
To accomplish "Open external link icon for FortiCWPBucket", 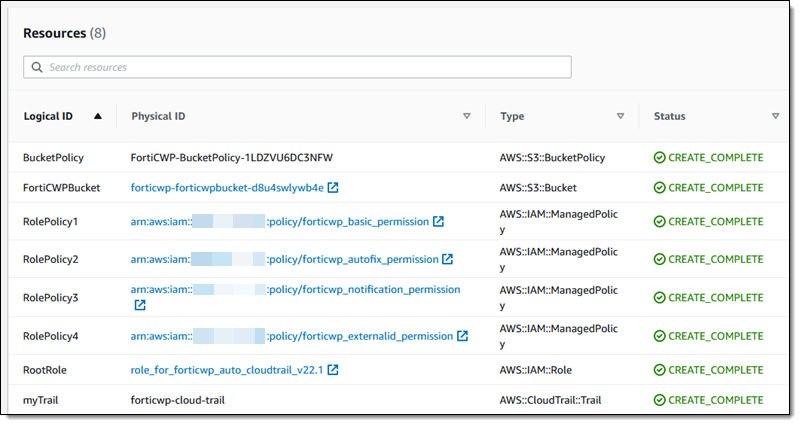I will tap(333, 188).
